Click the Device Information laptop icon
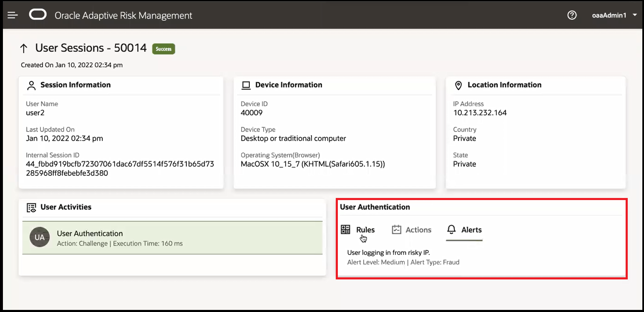Image resolution: width=644 pixels, height=312 pixels. click(246, 85)
